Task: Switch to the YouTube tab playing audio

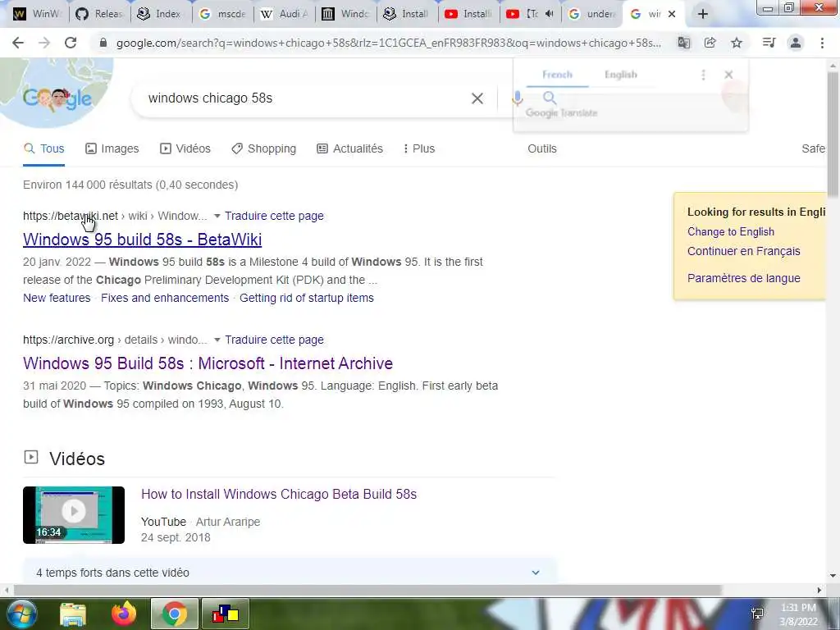Action: tap(531, 14)
